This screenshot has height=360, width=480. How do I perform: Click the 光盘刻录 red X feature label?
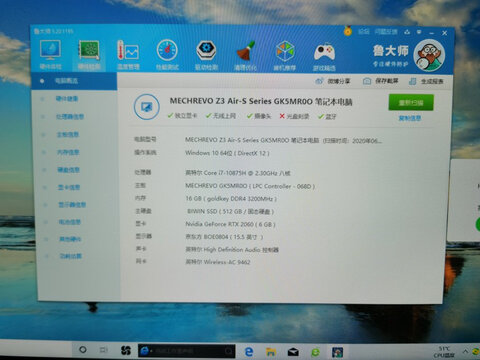pos(294,116)
